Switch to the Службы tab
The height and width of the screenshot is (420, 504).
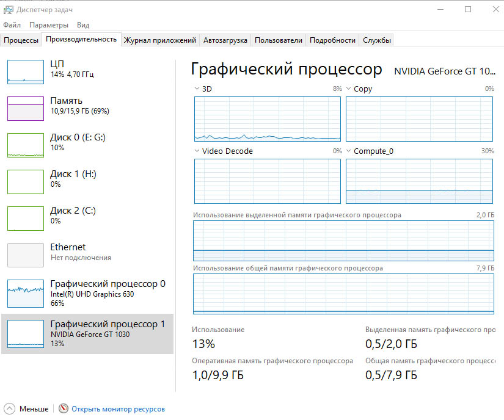(x=377, y=40)
